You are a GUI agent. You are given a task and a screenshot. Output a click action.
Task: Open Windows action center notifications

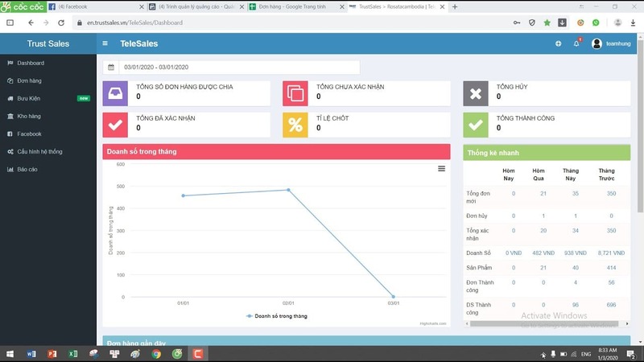(x=631, y=354)
